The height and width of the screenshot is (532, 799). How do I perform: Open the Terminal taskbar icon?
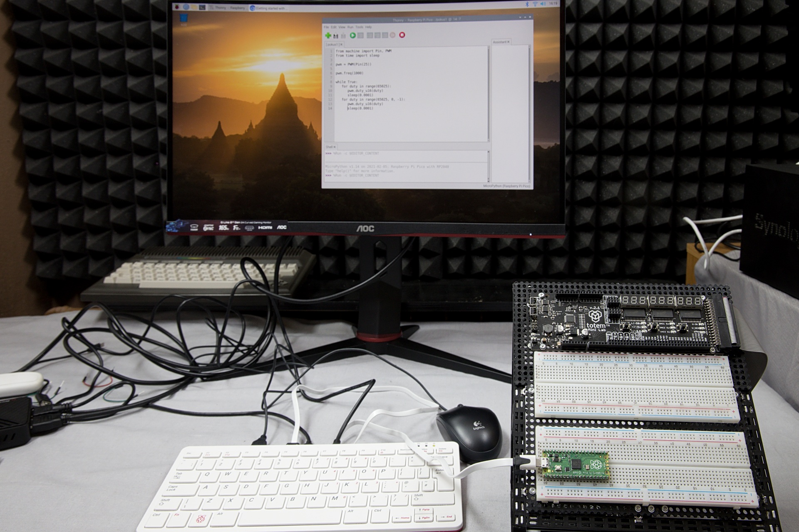click(x=202, y=7)
